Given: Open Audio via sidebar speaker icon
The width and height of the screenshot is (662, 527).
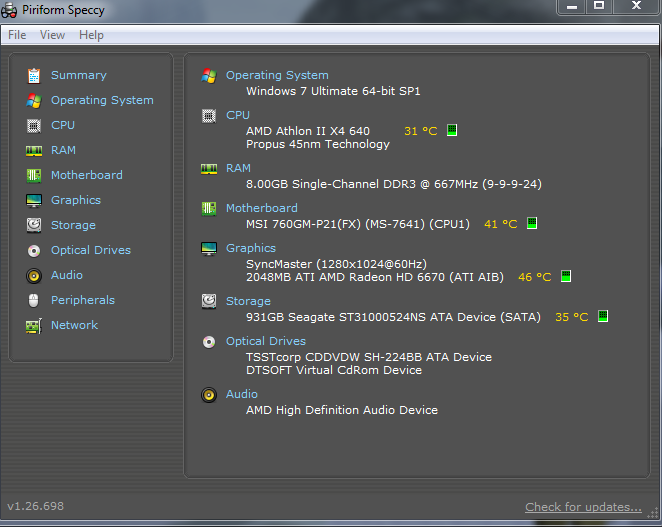Looking at the screenshot, I should [34, 276].
